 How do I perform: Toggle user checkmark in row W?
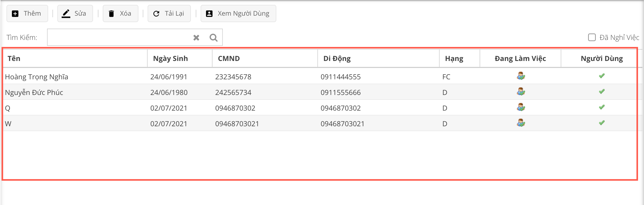coord(602,123)
